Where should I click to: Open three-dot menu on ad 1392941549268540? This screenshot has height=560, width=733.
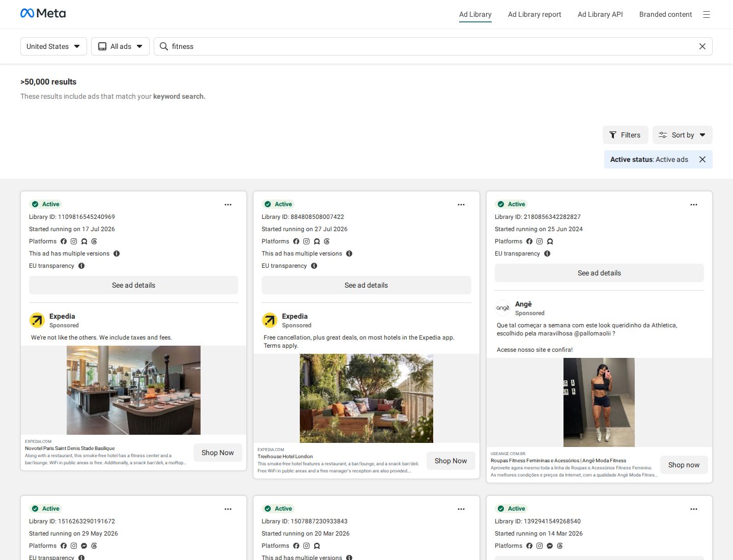coord(694,509)
